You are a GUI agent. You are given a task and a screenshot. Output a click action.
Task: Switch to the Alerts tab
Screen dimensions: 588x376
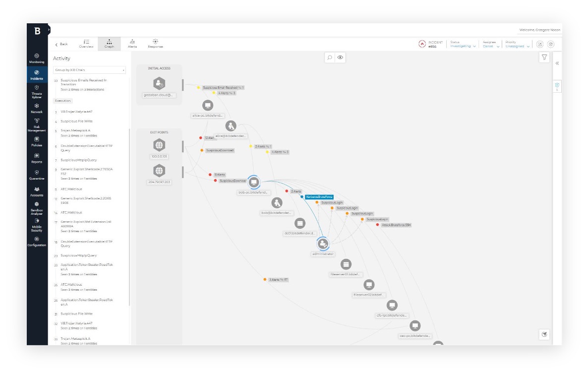(x=132, y=44)
